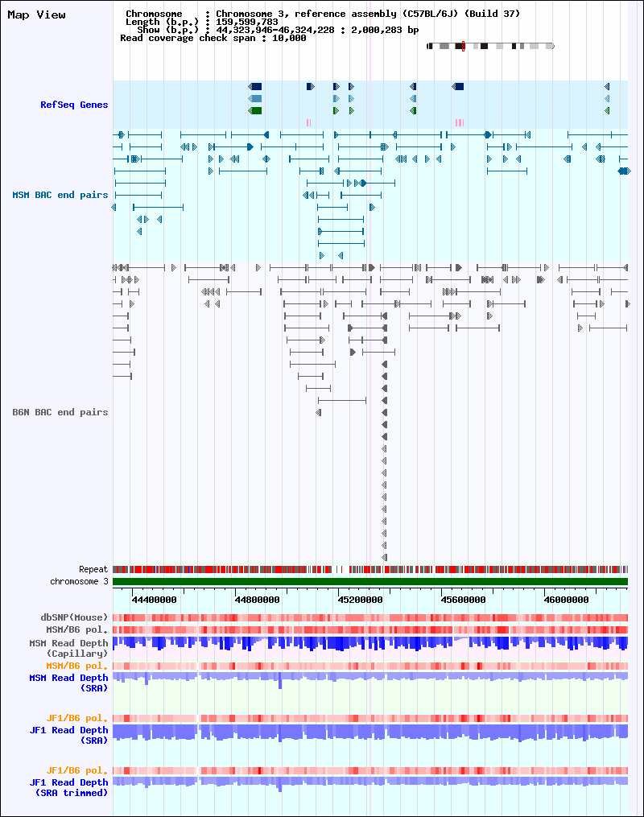Viewport: 644px width, 817px height.
Task: Click the "159,599,783" chromosome length value
Action: tap(247, 22)
